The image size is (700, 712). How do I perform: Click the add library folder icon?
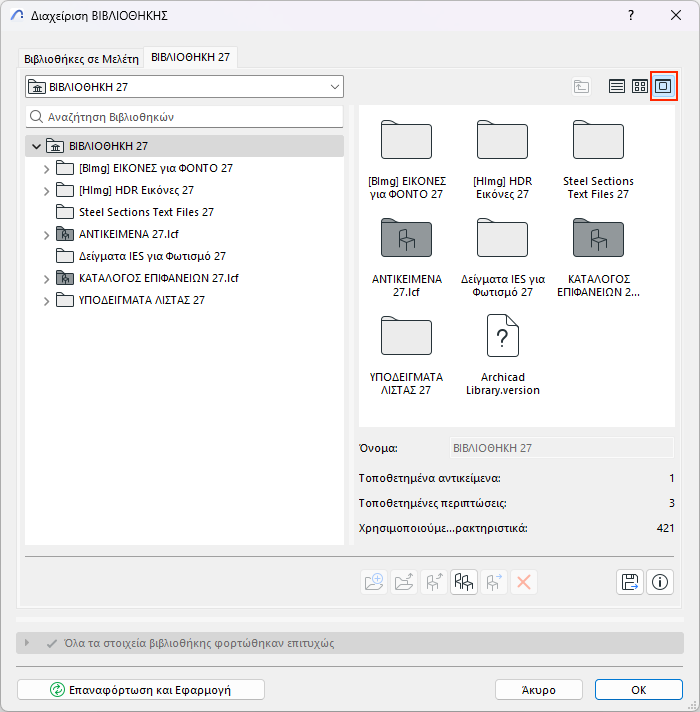tap(374, 582)
